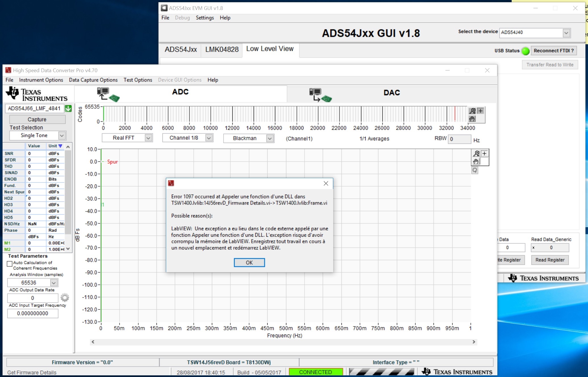This screenshot has height=377, width=588.
Task: Expand Analysis Window samples 65536 dropdown
Action: pyautogui.click(x=54, y=283)
